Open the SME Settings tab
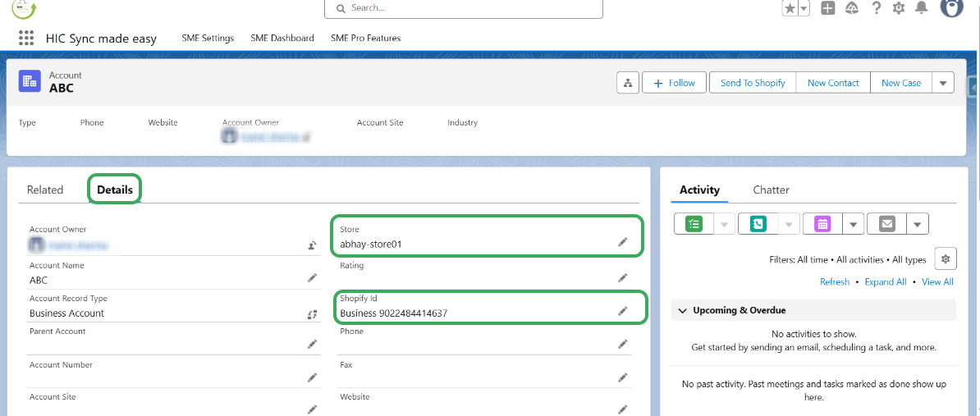Viewport: 980px width, 416px height. coord(208,38)
